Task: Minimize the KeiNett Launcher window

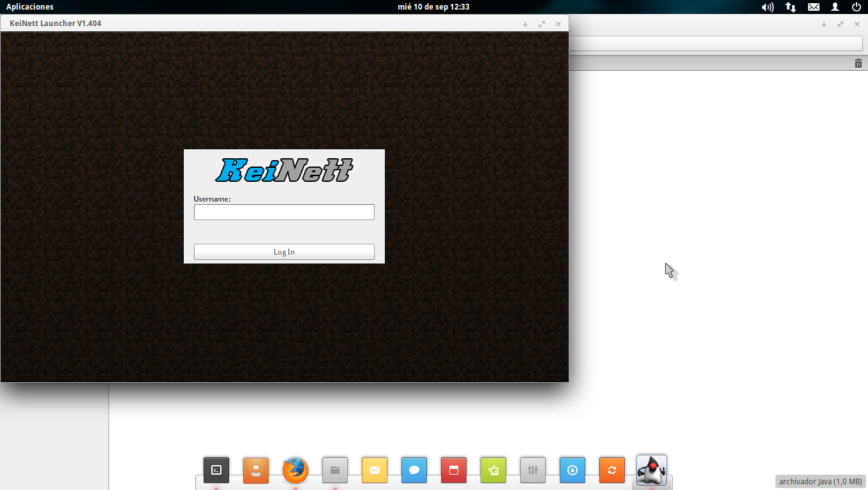Action: pyautogui.click(x=525, y=24)
